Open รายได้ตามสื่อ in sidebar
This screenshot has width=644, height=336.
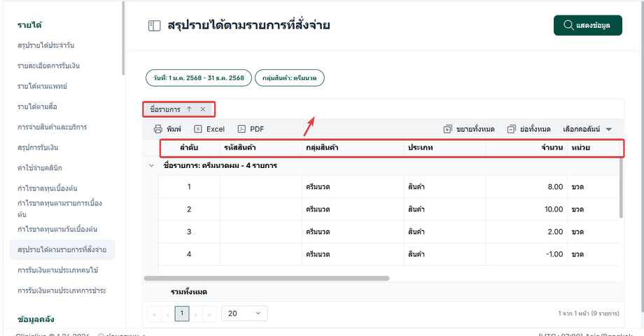(37, 107)
